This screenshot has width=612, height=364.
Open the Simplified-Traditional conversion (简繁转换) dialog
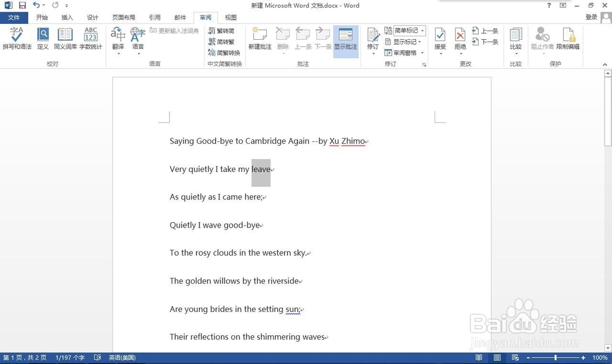pos(224,53)
